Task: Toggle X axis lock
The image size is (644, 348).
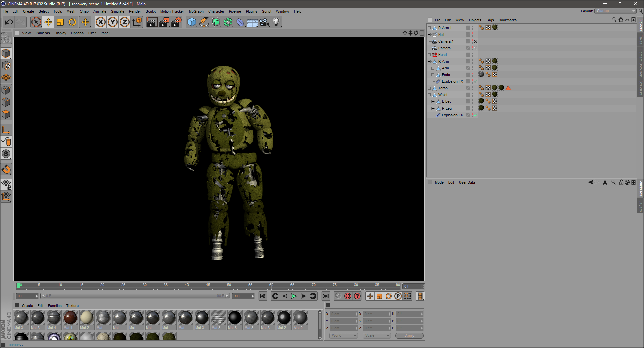Action: pyautogui.click(x=100, y=22)
